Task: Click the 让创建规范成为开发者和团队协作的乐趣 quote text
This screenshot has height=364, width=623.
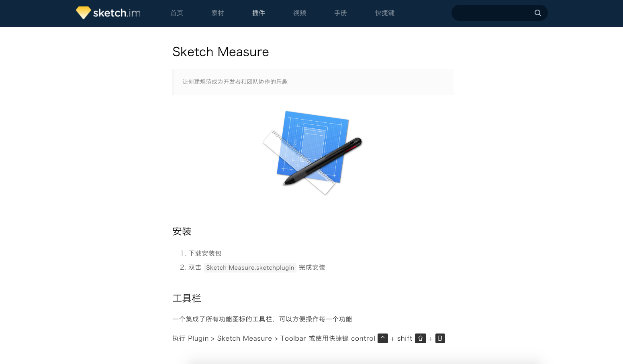Action: [x=235, y=82]
